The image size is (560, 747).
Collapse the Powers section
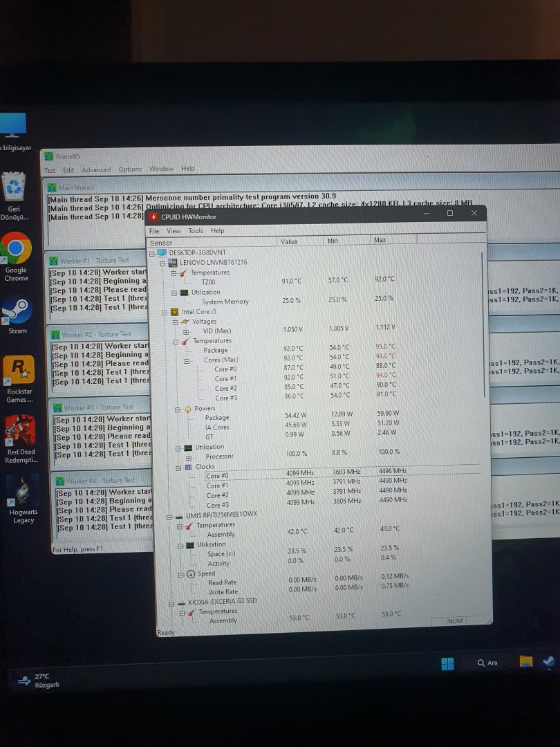[x=178, y=409]
